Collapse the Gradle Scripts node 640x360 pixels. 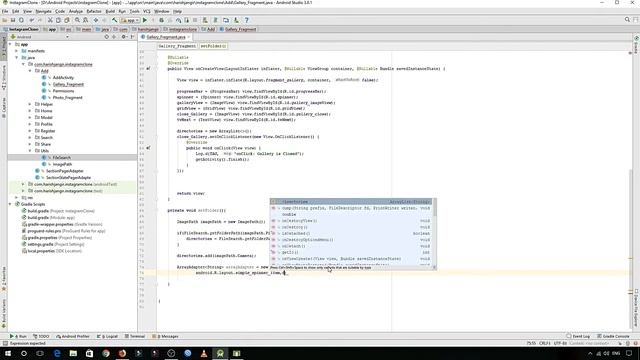(10, 204)
